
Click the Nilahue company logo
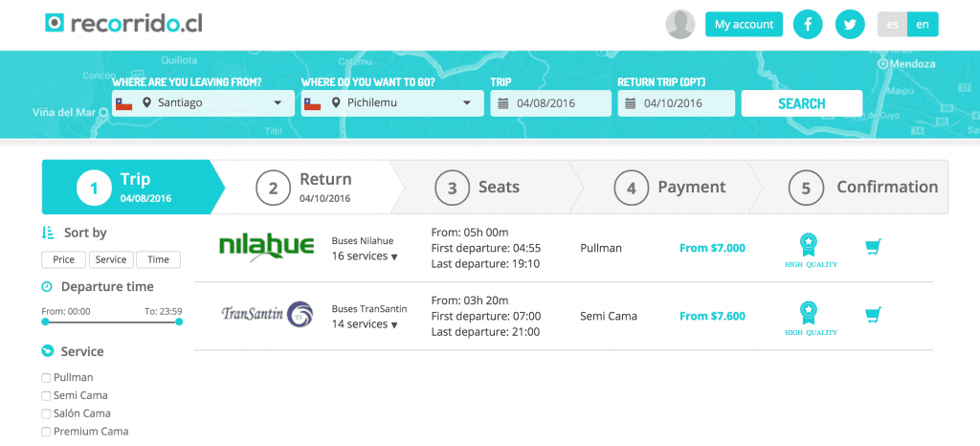coord(266,248)
